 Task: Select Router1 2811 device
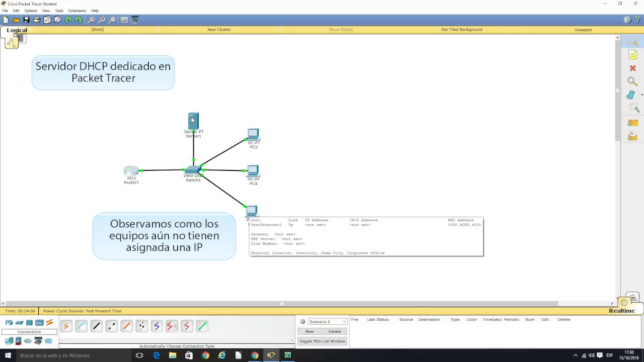131,171
